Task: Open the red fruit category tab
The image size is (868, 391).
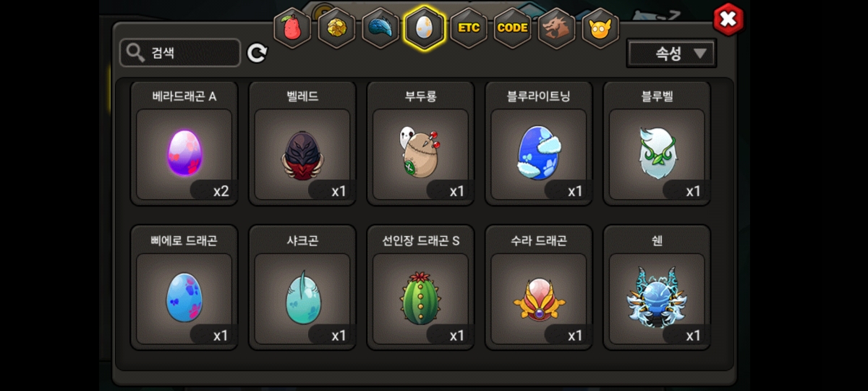Action: point(292,29)
